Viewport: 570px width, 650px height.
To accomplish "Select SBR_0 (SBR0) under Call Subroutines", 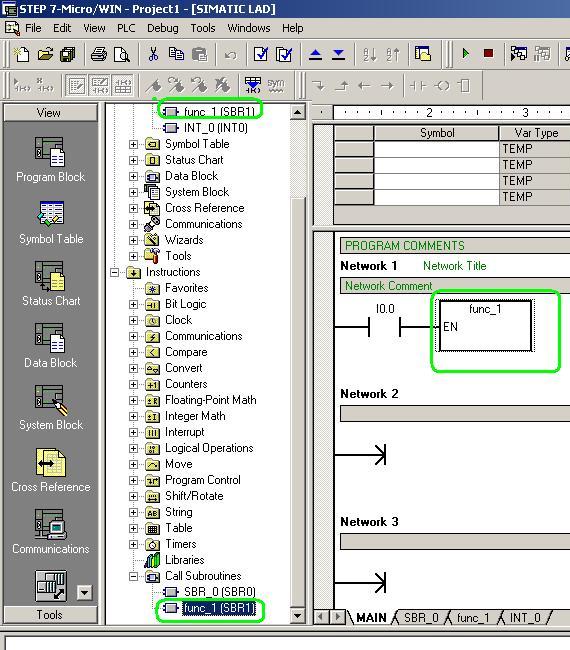I will click(x=219, y=592).
